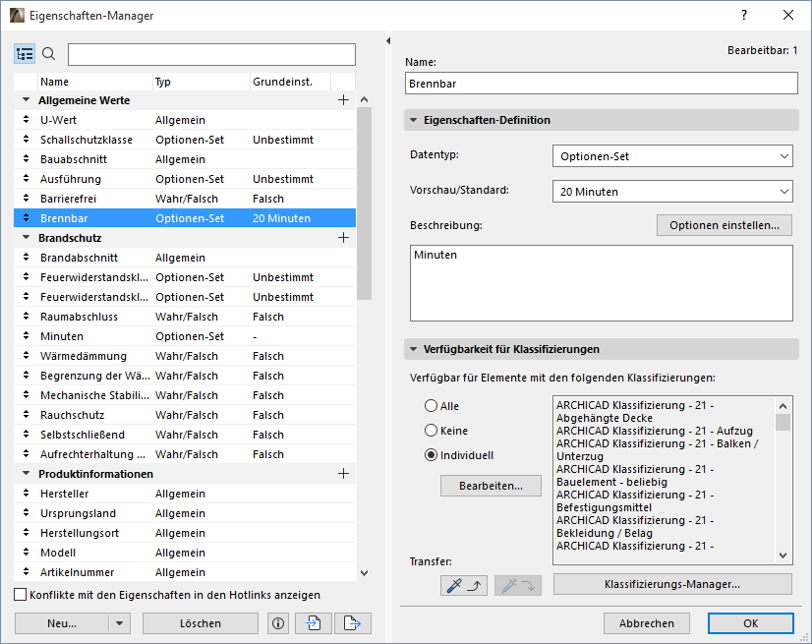Select the Artikelnummer property row
Screen dimensions: 812x644
[x=185, y=572]
